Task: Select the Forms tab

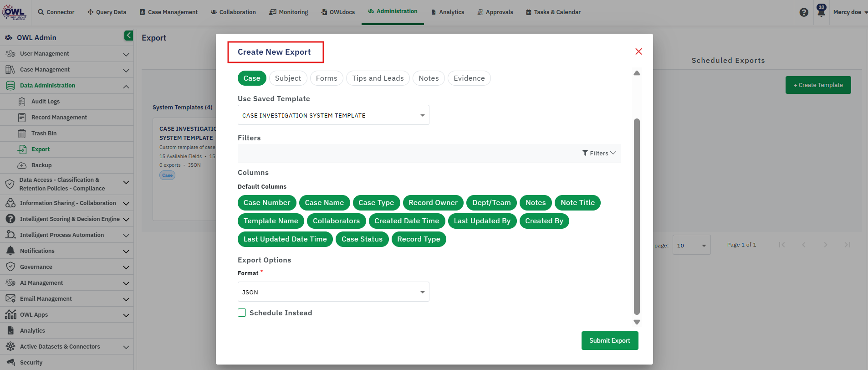Action: pos(327,78)
